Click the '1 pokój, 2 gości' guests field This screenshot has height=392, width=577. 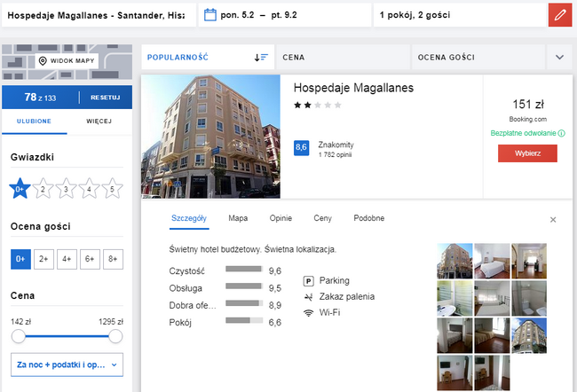460,15
